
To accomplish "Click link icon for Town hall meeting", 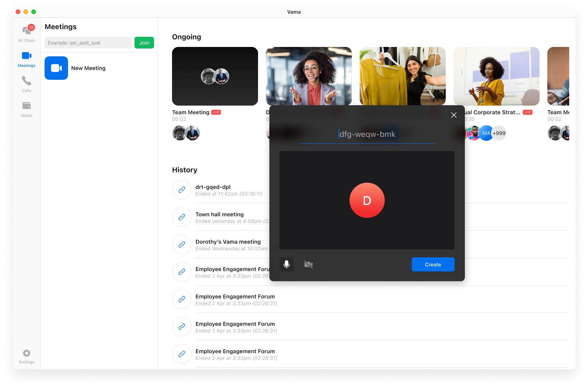I will tap(182, 217).
